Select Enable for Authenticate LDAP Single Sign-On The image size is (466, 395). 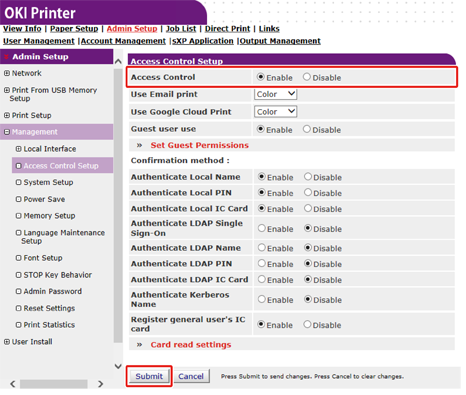point(262,228)
